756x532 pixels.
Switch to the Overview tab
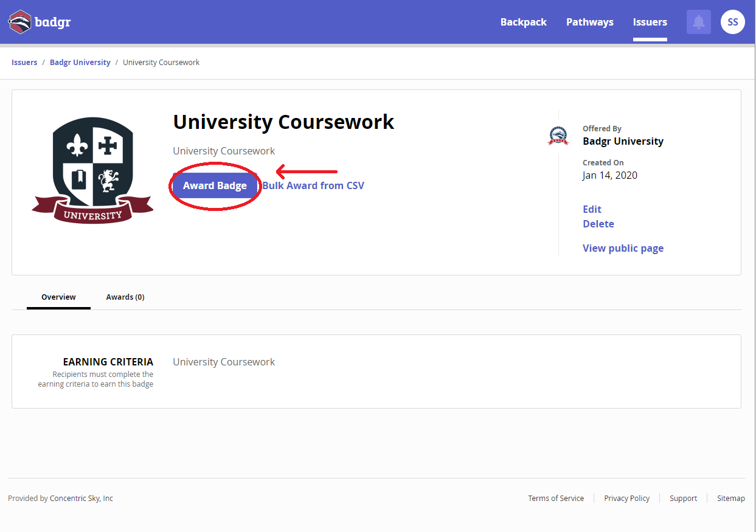pos(58,297)
